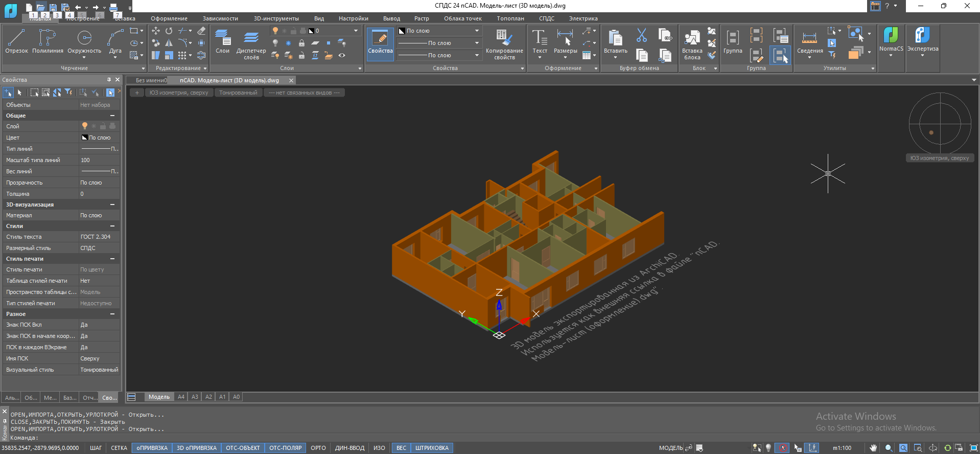Viewport: 980px width, 454px height.
Task: Disable оПРИВЯЗКА object snap
Action: pos(152,448)
